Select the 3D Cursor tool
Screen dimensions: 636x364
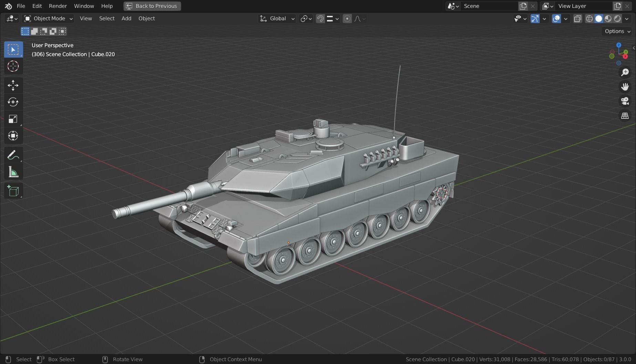(x=13, y=66)
